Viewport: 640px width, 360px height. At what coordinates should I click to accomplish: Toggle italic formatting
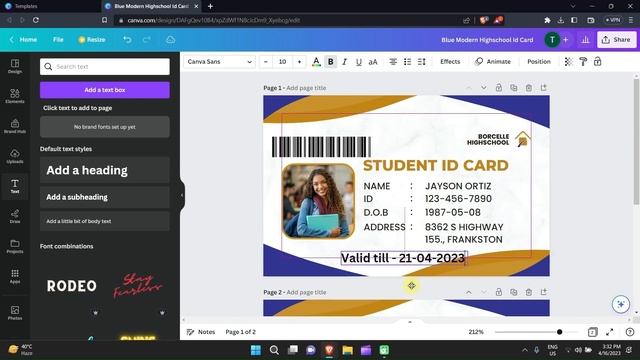click(x=344, y=62)
